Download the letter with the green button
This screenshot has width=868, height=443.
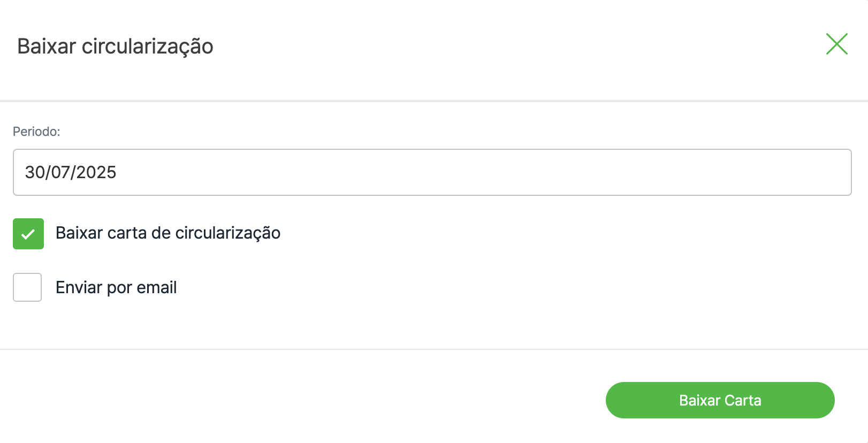720,400
